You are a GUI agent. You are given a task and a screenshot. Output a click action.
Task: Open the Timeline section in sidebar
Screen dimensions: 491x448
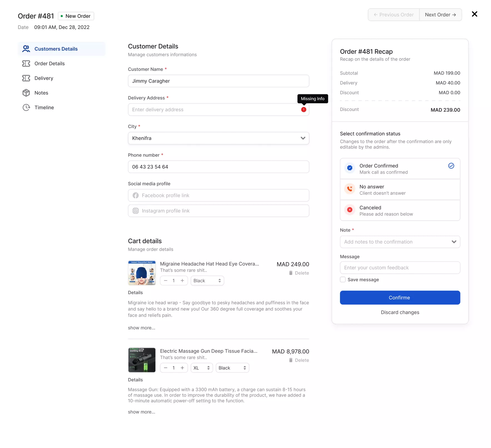[44, 107]
